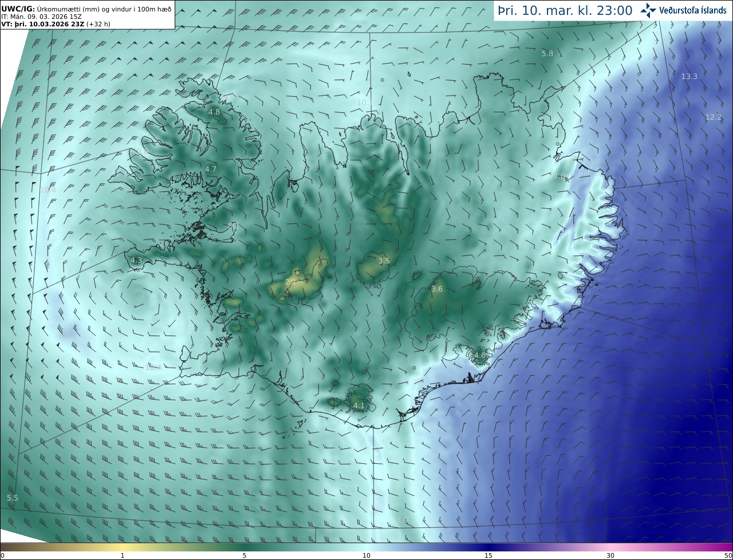
Task: Click the 10.1 value north of the coast
Action: click(365, 103)
